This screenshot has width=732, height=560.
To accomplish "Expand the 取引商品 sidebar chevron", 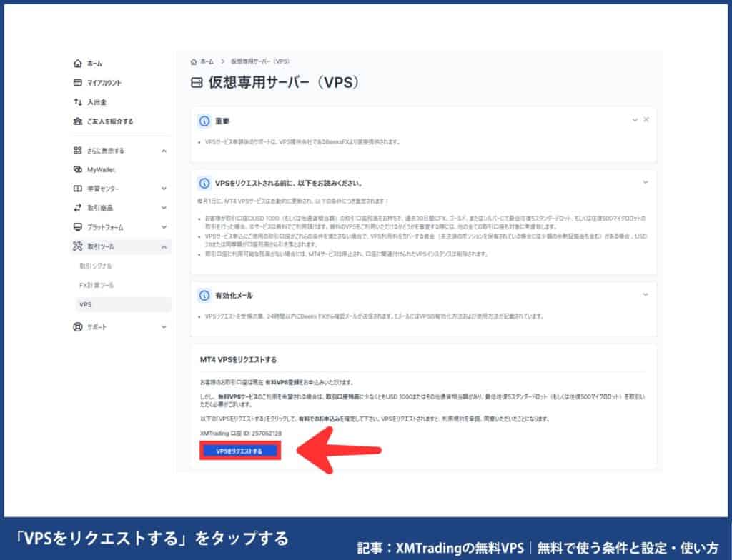I will [164, 208].
